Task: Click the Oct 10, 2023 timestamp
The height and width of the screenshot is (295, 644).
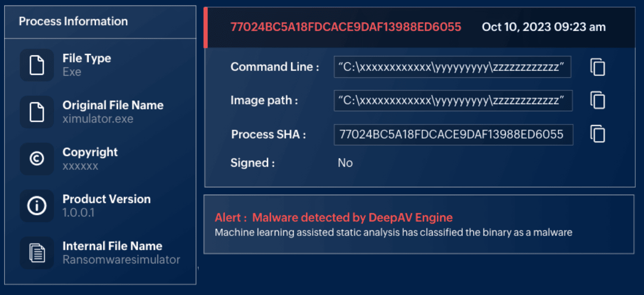Action: click(544, 27)
